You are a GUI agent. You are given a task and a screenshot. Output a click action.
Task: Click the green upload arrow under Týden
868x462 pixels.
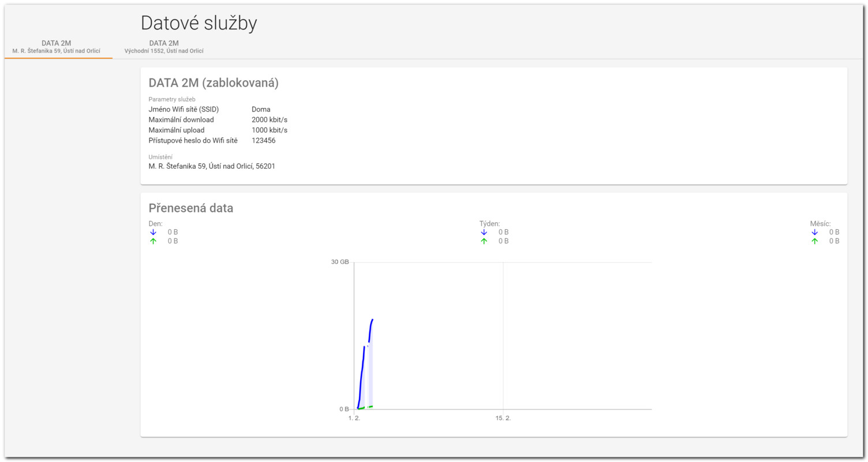(484, 241)
